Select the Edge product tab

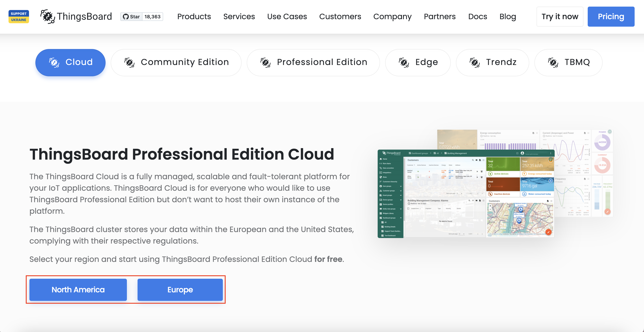[418, 62]
